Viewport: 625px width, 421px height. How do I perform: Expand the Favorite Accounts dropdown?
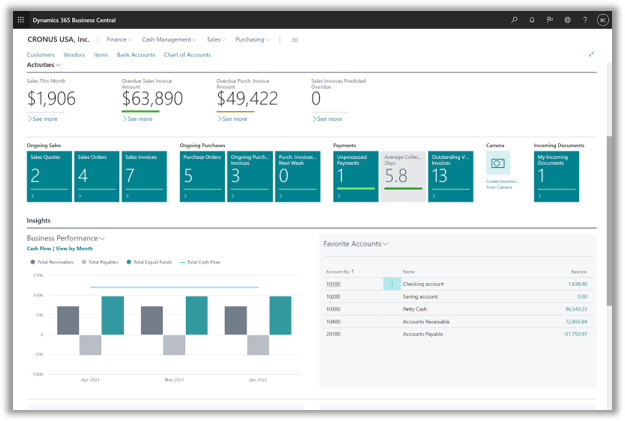[356, 244]
